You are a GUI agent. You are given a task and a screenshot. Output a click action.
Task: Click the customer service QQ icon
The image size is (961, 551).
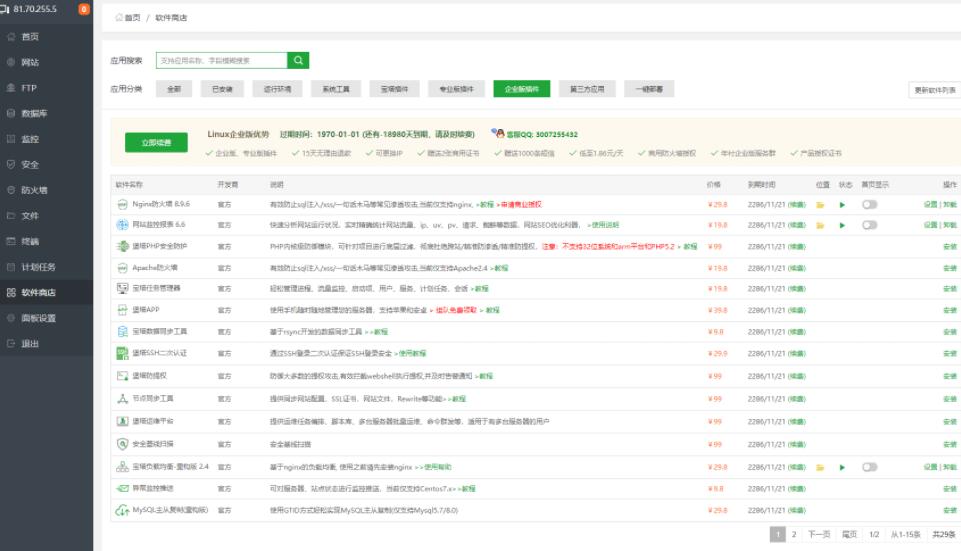[x=498, y=133]
